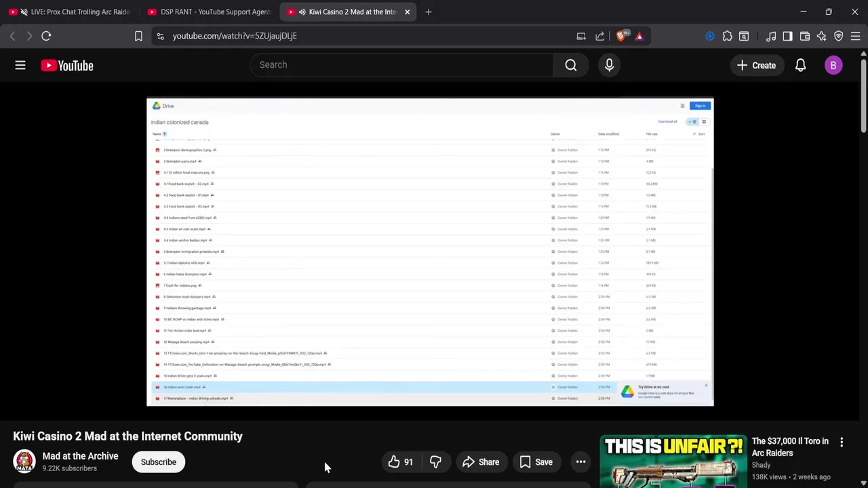This screenshot has width=868, height=488.
Task: Share this page via the address bar share icon
Action: 600,36
